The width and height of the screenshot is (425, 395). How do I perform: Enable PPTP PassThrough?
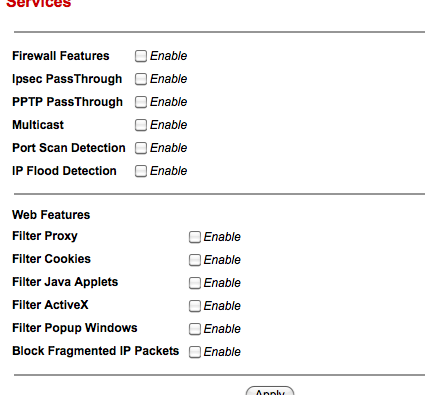pos(141,102)
